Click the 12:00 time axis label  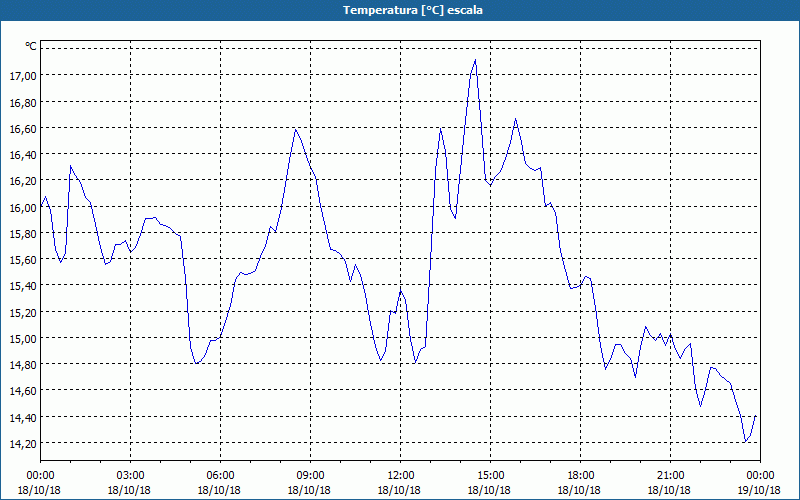401,476
